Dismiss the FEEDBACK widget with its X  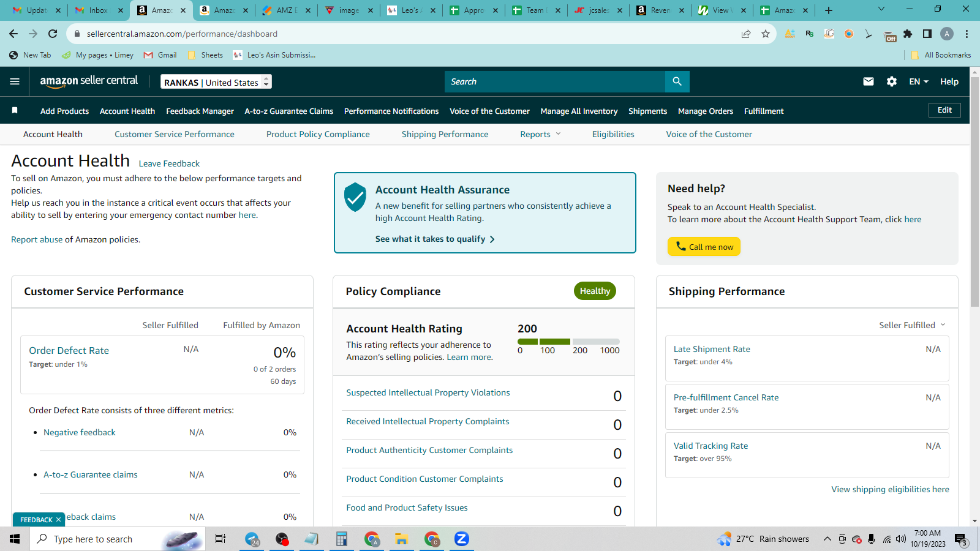59,520
